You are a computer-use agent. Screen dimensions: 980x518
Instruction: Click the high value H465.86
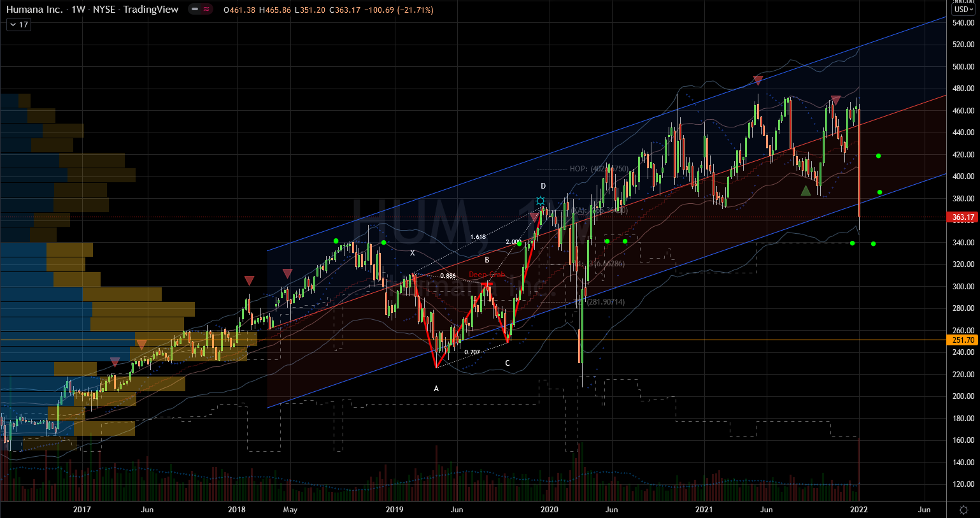pyautogui.click(x=274, y=10)
